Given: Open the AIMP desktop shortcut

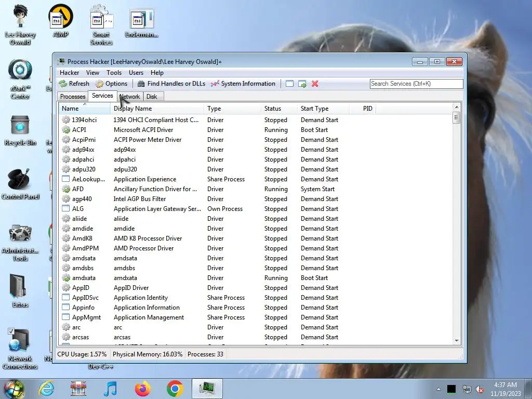Looking at the screenshot, I should (x=60, y=21).
